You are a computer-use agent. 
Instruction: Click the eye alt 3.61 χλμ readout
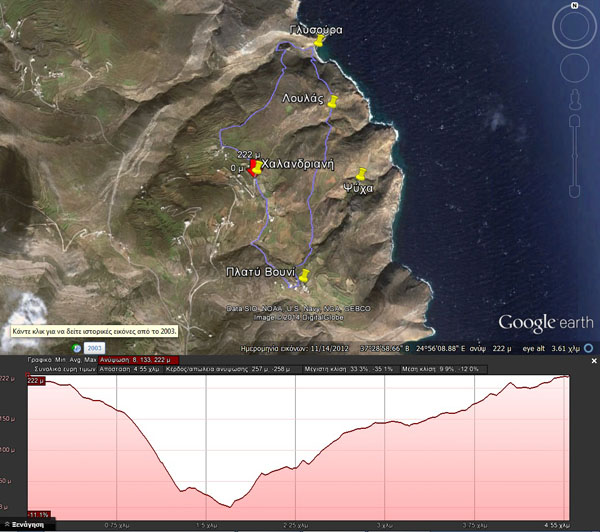point(552,349)
